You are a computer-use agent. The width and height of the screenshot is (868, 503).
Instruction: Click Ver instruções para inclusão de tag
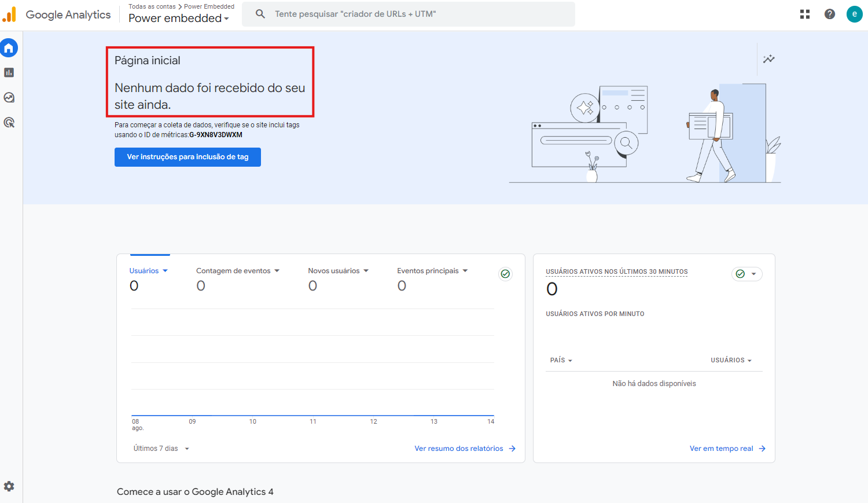(x=187, y=157)
